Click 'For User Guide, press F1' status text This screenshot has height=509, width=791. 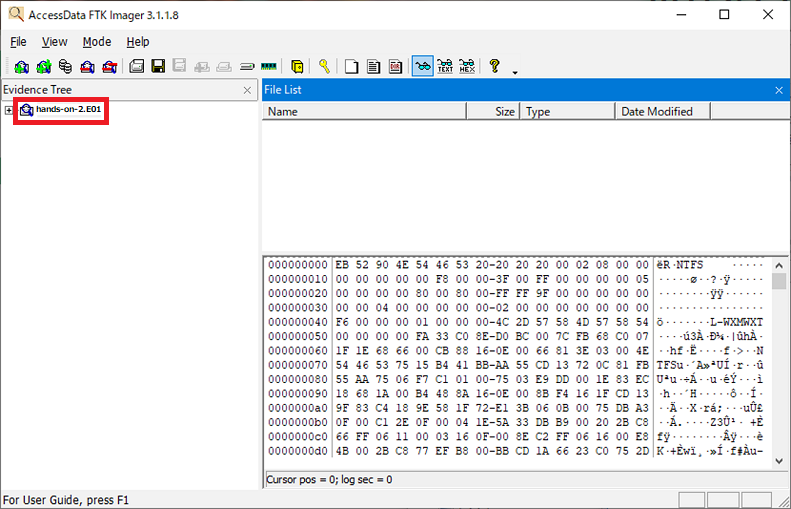click(x=66, y=500)
